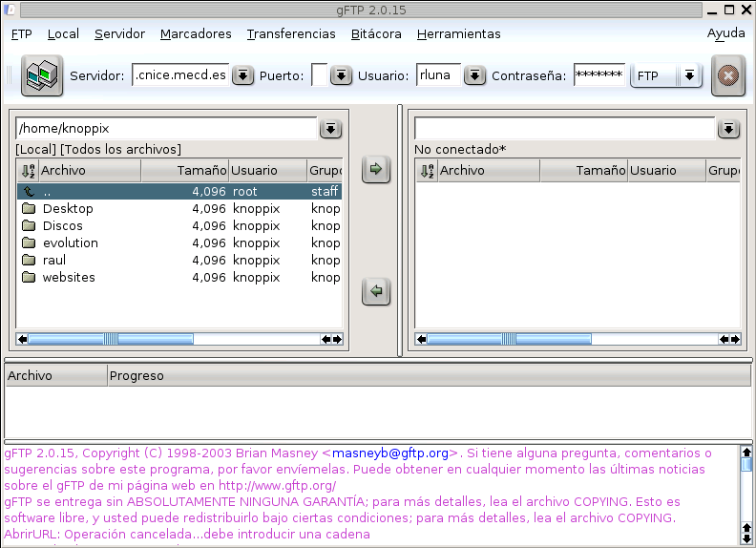Expand the Puerto dropdown arrow
Screen dimensions: 756x548
[342, 75]
